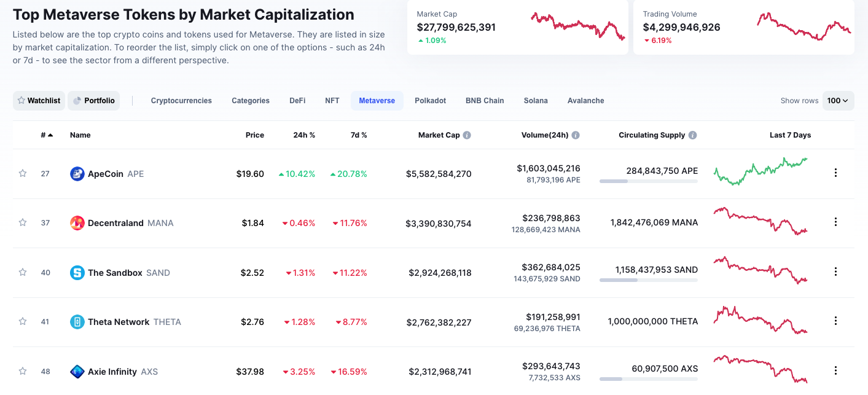868x395 pixels.
Task: Expand The Sandbox row more options menu
Action: tap(835, 272)
